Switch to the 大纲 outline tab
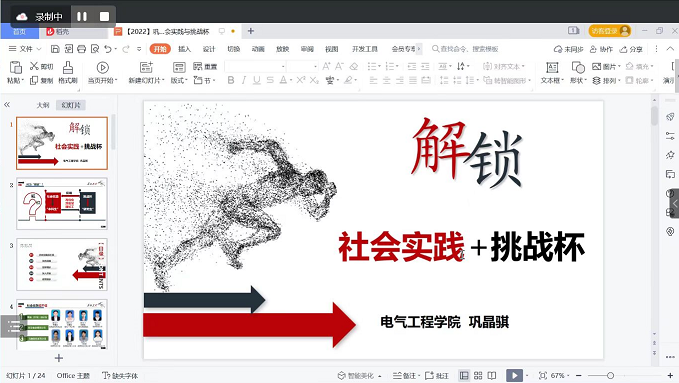This screenshot has height=383, width=679. pyautogui.click(x=43, y=105)
